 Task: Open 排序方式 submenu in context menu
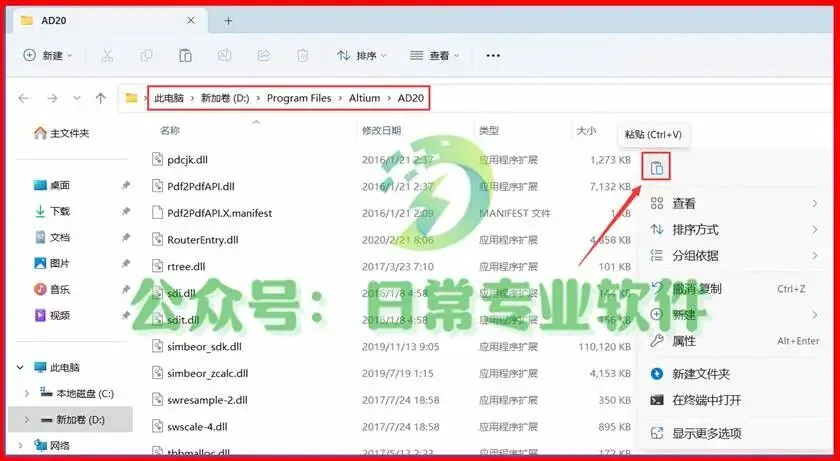point(734,230)
